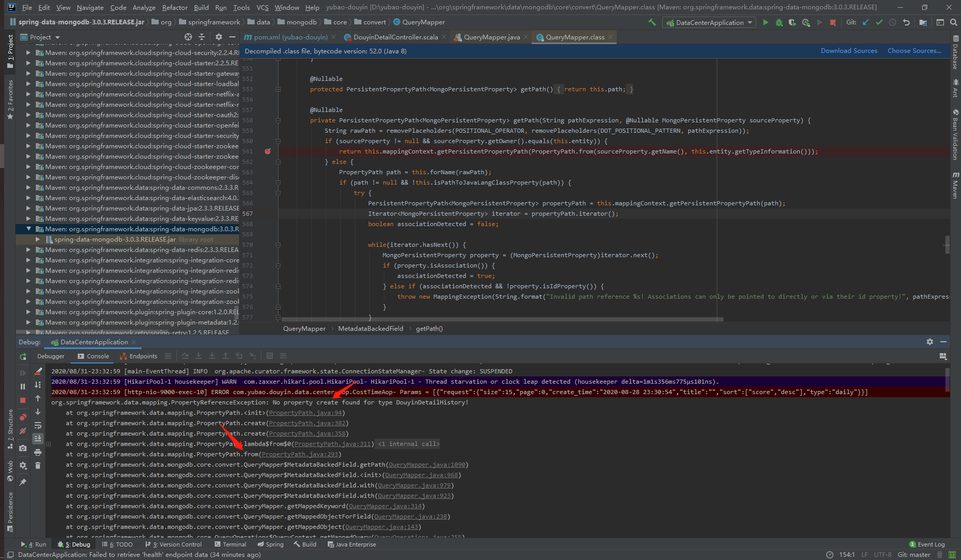Open Project view type dropdown
Screen dimensions: 961x560
tap(40, 37)
